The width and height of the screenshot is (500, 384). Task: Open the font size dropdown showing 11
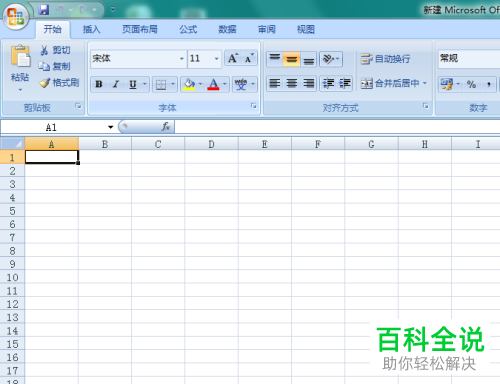click(x=216, y=59)
